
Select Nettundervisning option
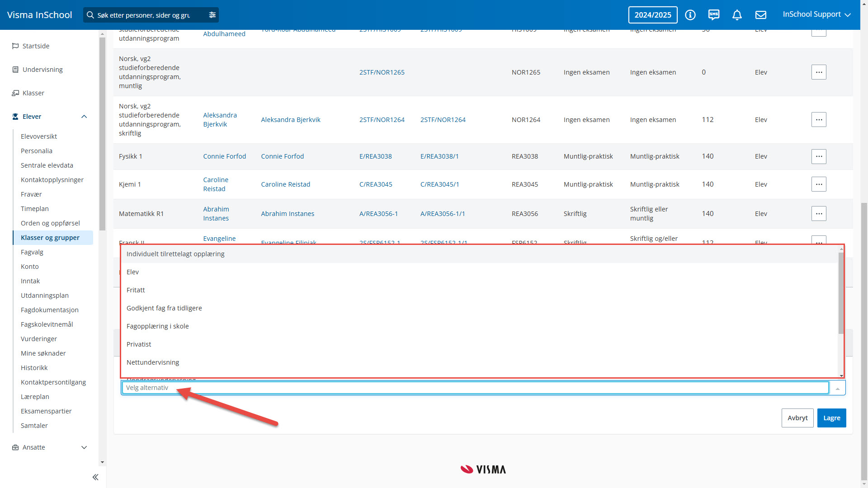[153, 362]
